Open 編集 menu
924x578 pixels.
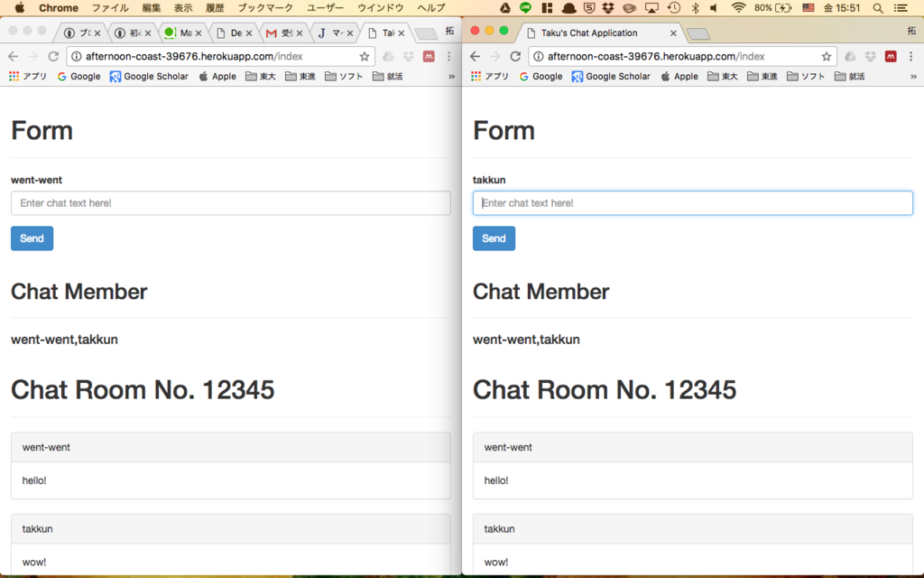coord(151,7)
